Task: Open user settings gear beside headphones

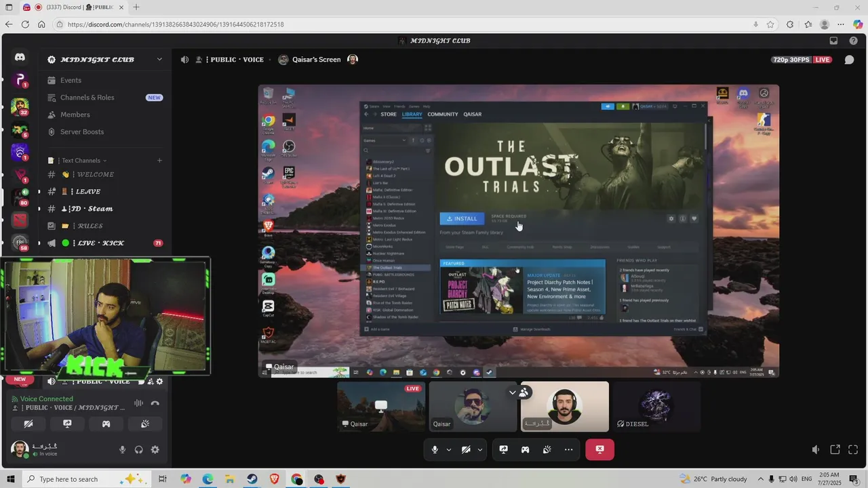Action: click(155, 449)
